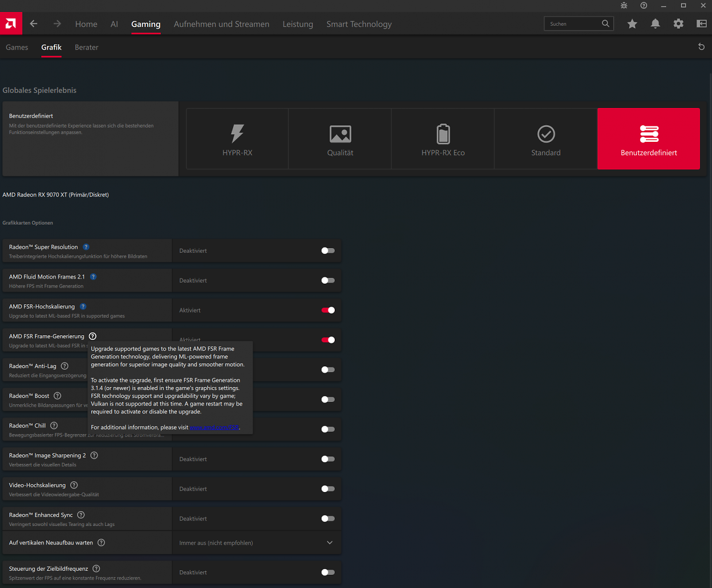
Task: Show help for Steuerung der Zielbildfrequenz
Action: [96, 569]
